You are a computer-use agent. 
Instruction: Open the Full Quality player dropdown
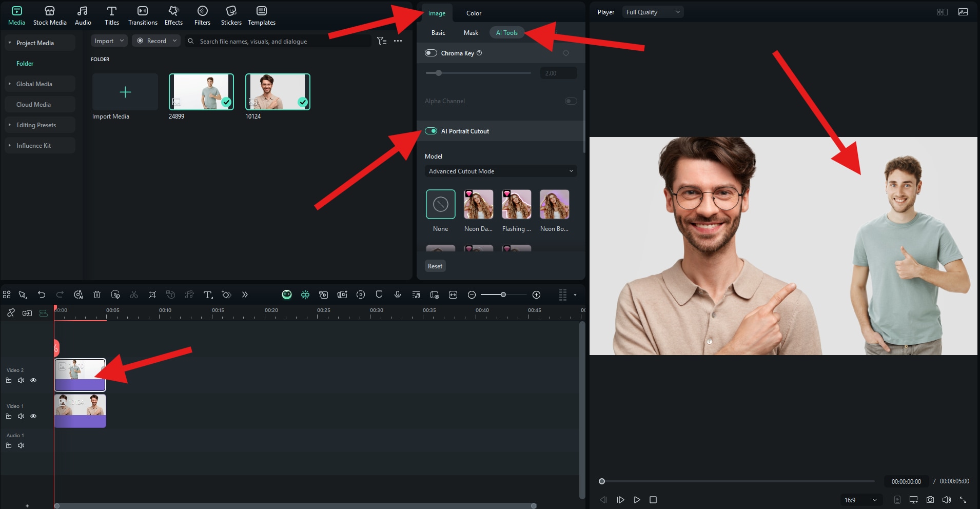coord(653,12)
